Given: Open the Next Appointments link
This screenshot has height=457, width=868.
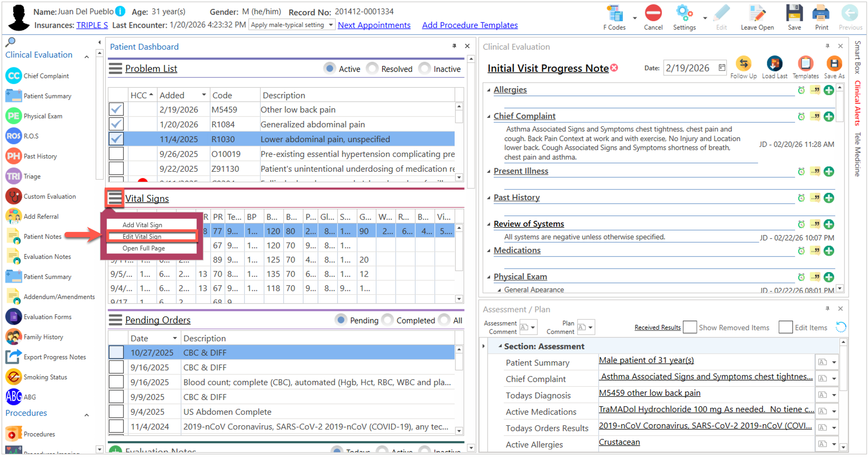Looking at the screenshot, I should (374, 25).
